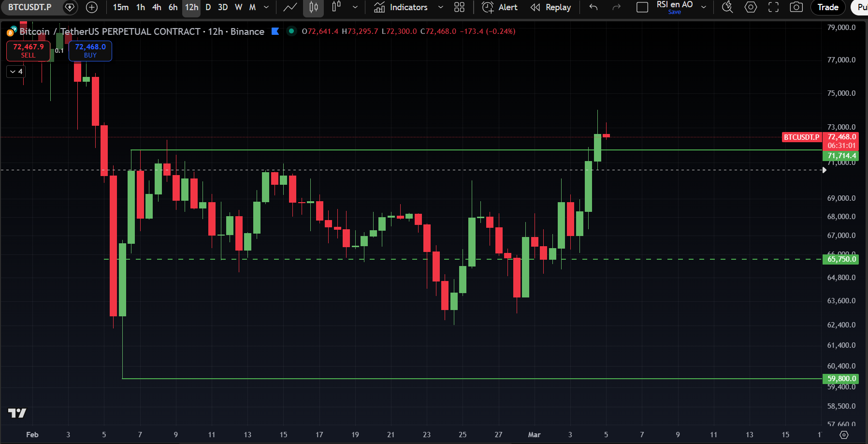Create an Alert with the clock icon
Screen dimensions: 868x444
500,7
